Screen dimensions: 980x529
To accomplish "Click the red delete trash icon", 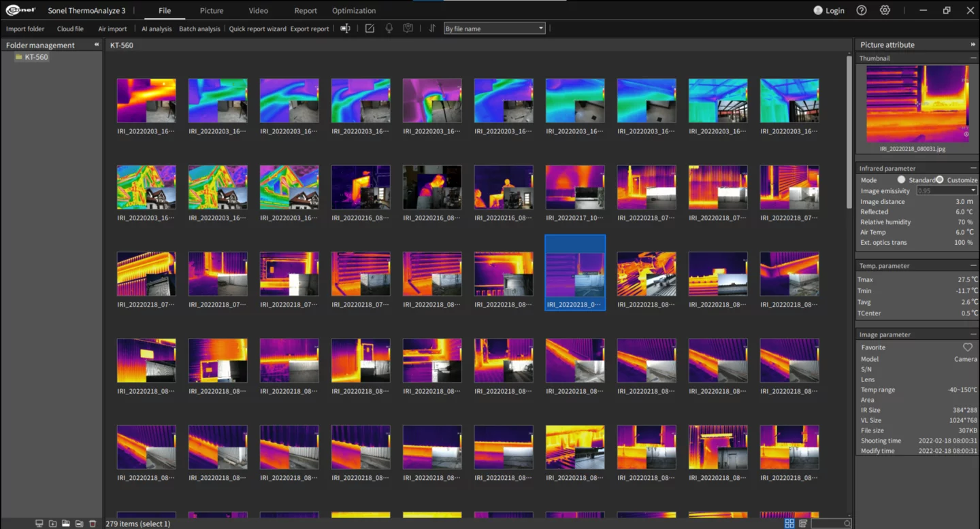I will click(93, 524).
